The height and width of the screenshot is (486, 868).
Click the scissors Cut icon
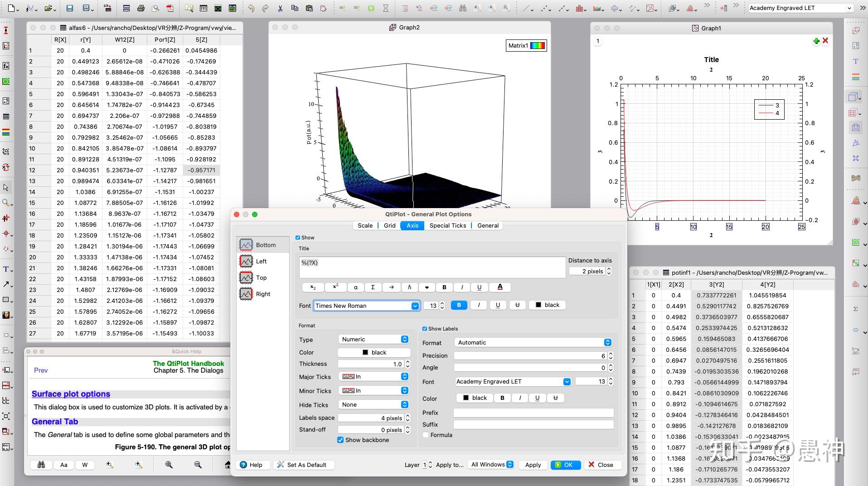tap(280, 8)
